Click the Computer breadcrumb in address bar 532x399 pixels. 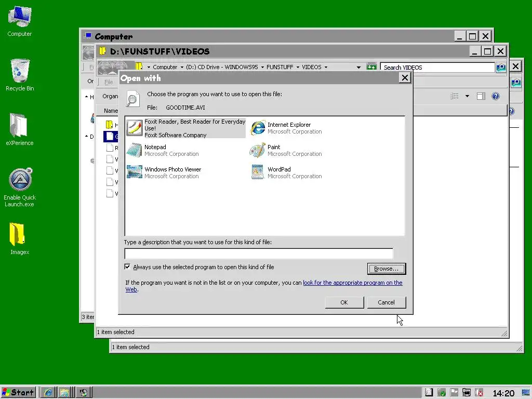[165, 67]
